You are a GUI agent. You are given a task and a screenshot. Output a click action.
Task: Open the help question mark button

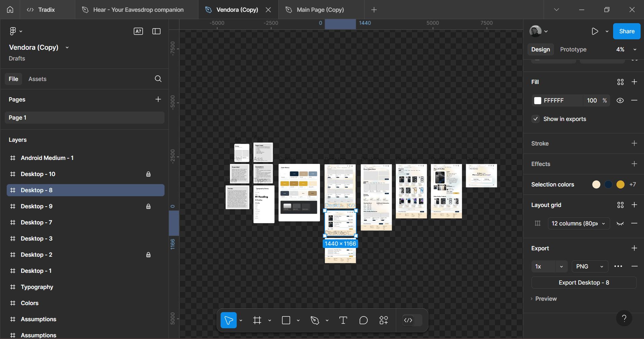[624, 318]
